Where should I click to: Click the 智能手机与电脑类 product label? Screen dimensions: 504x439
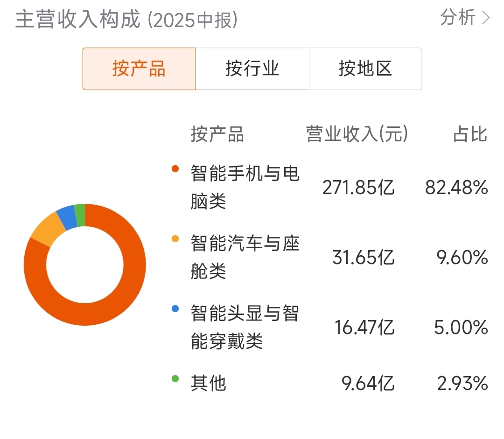coord(245,188)
